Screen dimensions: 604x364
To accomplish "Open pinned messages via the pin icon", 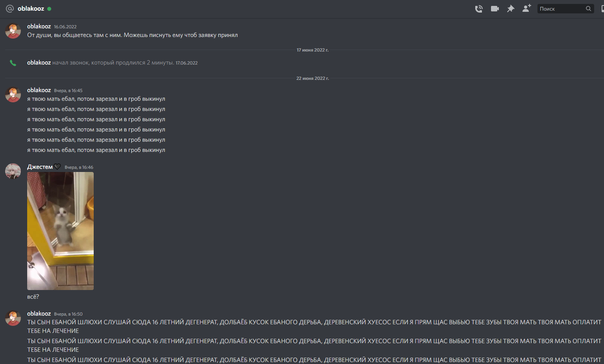I will click(x=511, y=9).
